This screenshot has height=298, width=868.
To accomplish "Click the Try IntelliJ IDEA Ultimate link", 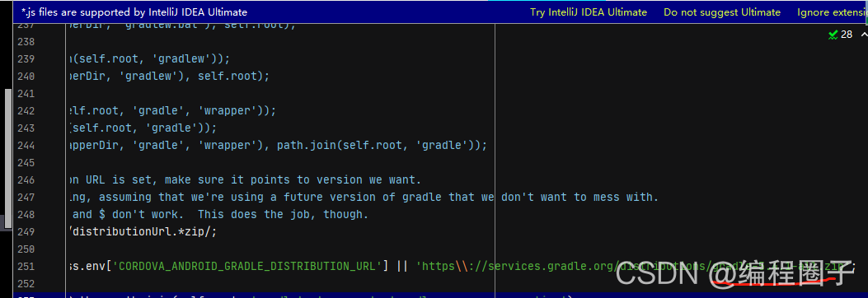I will point(589,12).
